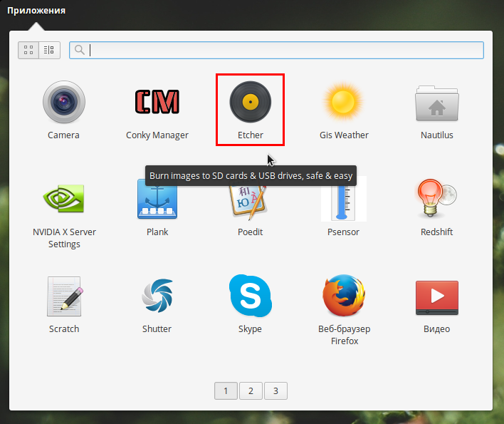Click the NVIDIA X Server Settings label
Screen dimensions: 504x424
pyautogui.click(x=64, y=238)
